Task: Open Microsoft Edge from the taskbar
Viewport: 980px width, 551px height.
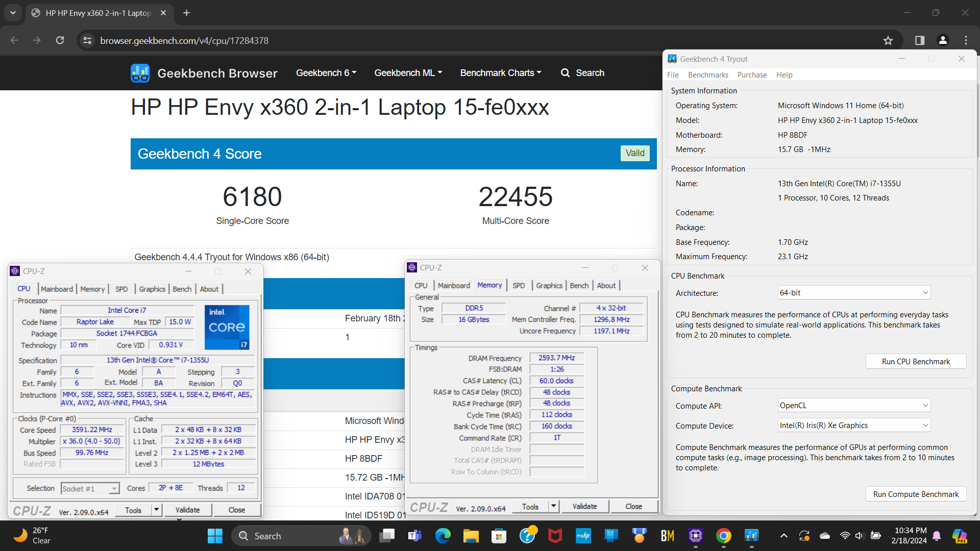Action: [x=443, y=536]
